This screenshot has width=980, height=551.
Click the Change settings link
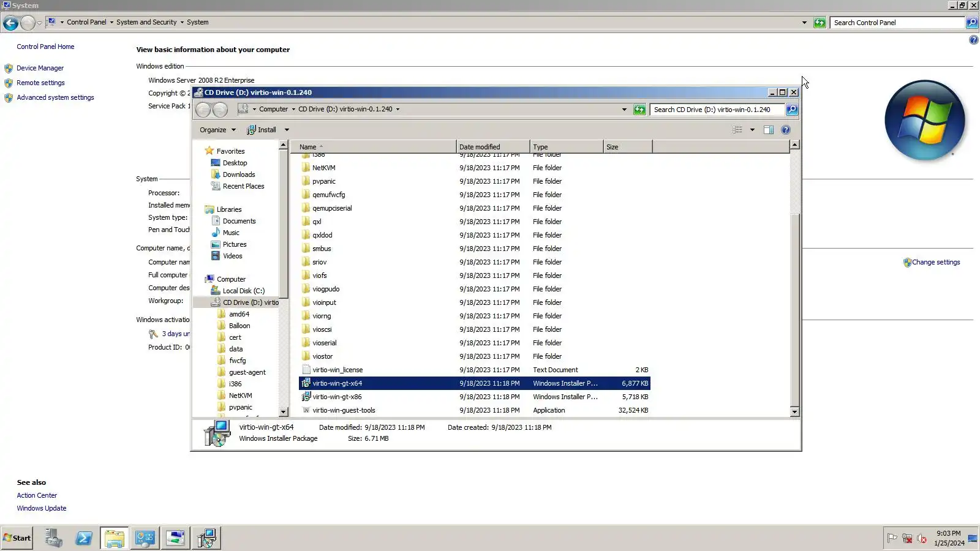point(936,262)
